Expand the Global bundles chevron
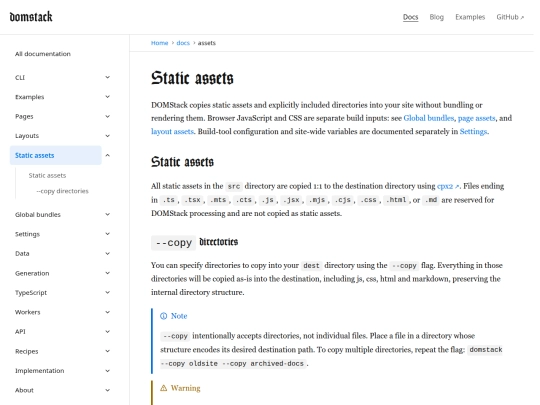This screenshot has width=540, height=405. click(x=107, y=215)
